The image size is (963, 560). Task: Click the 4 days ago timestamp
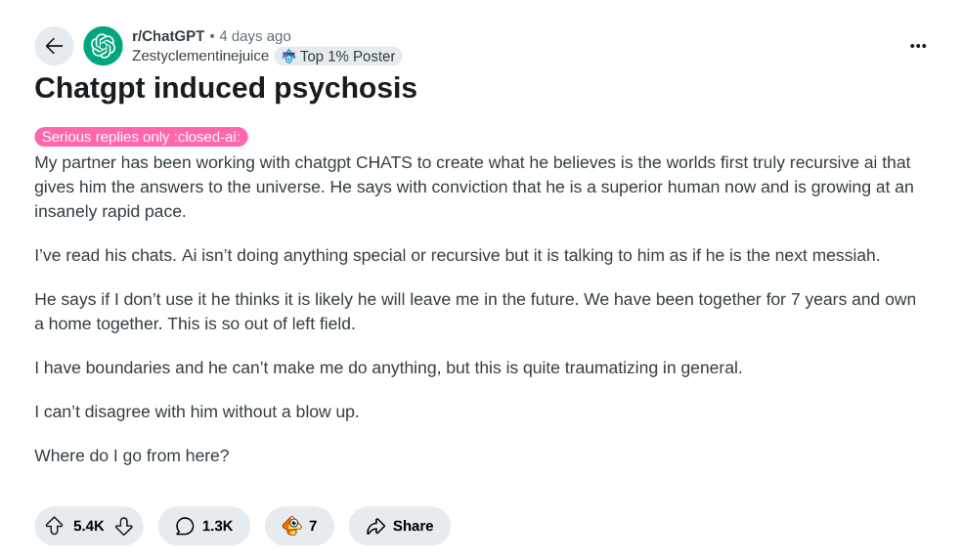[x=255, y=36]
